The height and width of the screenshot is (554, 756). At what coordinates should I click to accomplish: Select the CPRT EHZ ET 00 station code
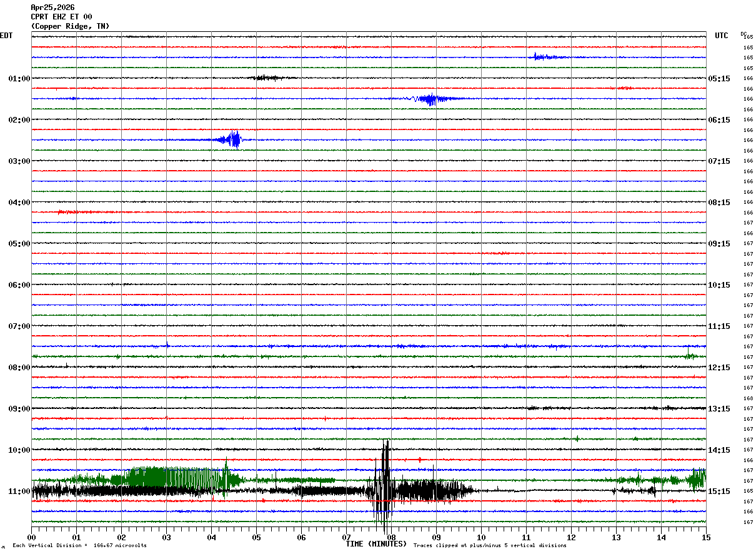click(61, 17)
